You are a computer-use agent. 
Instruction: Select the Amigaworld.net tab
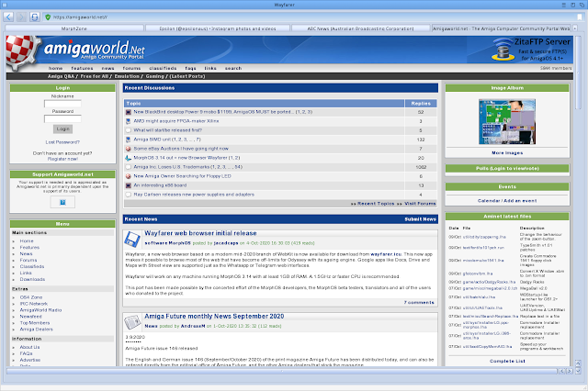pos(502,28)
